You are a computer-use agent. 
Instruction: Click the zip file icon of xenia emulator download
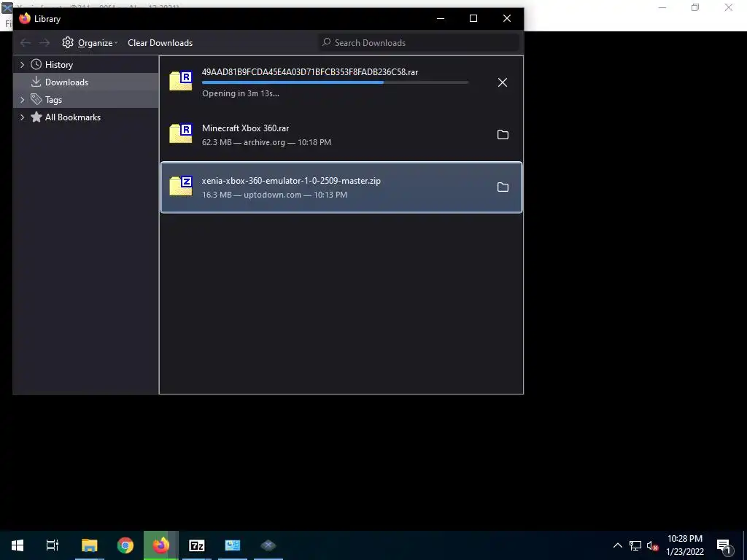(x=181, y=186)
